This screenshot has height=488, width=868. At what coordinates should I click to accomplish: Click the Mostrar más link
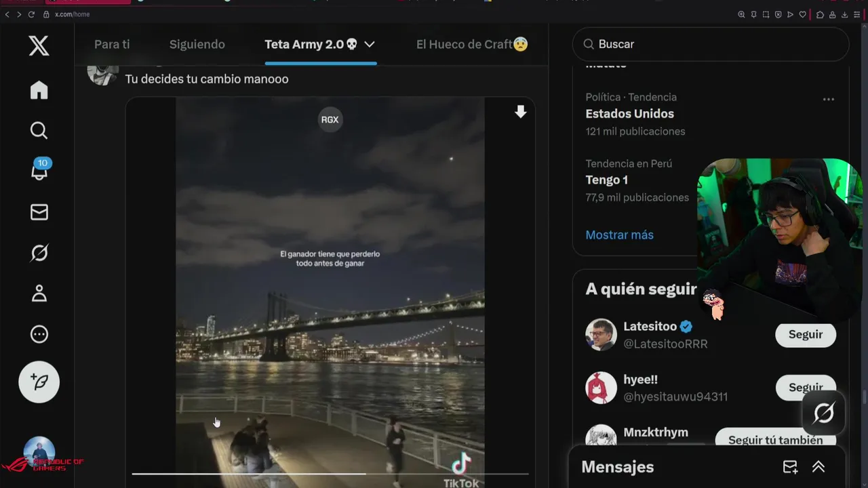tap(619, 235)
